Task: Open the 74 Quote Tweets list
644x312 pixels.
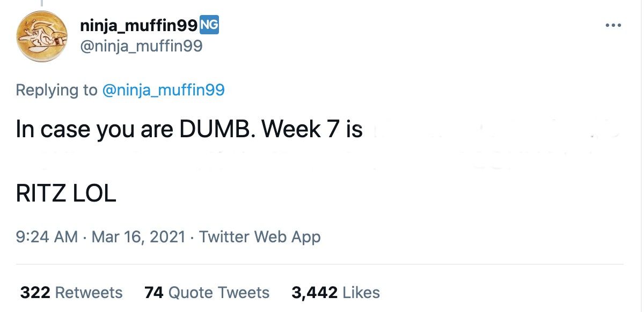Action: pos(208,293)
